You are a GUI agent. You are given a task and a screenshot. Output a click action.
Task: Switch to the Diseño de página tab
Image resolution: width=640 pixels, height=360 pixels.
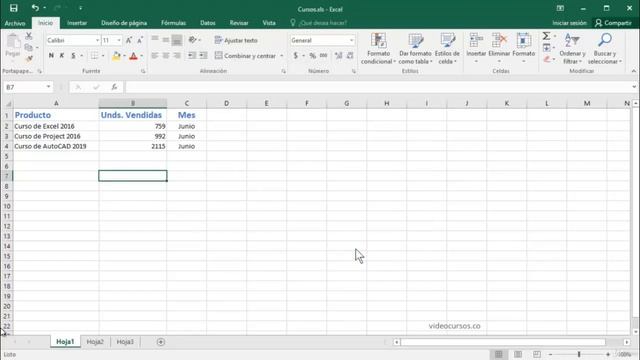[x=124, y=23]
